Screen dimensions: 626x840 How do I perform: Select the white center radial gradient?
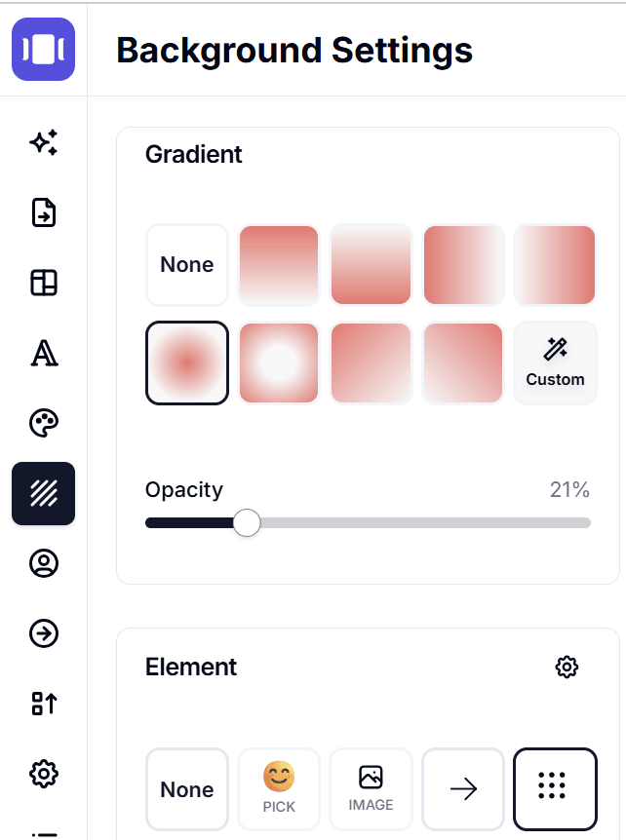coord(279,363)
